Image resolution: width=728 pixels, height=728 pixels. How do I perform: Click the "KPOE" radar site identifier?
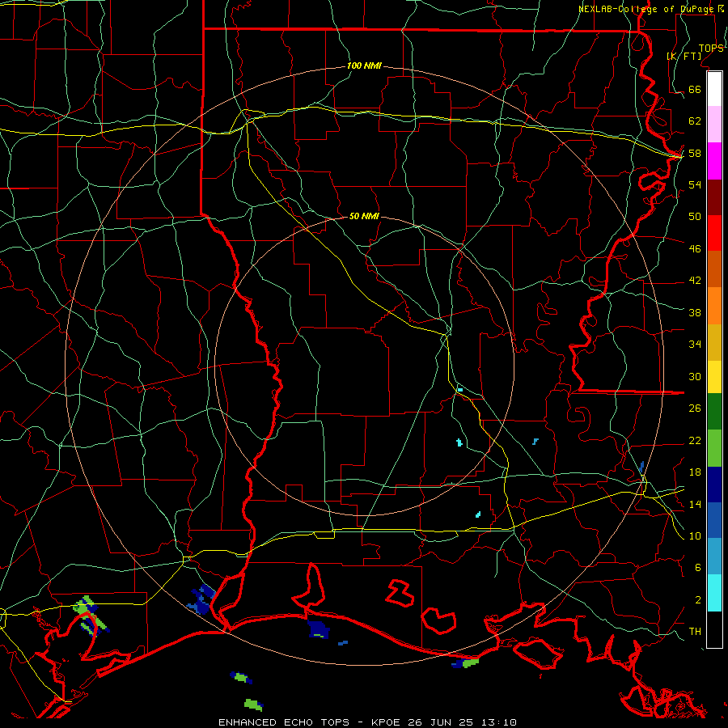[x=387, y=722]
